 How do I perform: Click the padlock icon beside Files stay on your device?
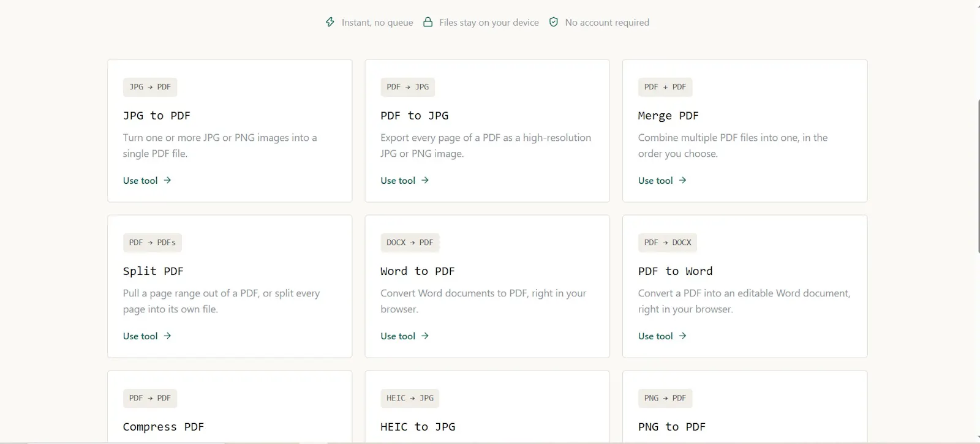428,22
